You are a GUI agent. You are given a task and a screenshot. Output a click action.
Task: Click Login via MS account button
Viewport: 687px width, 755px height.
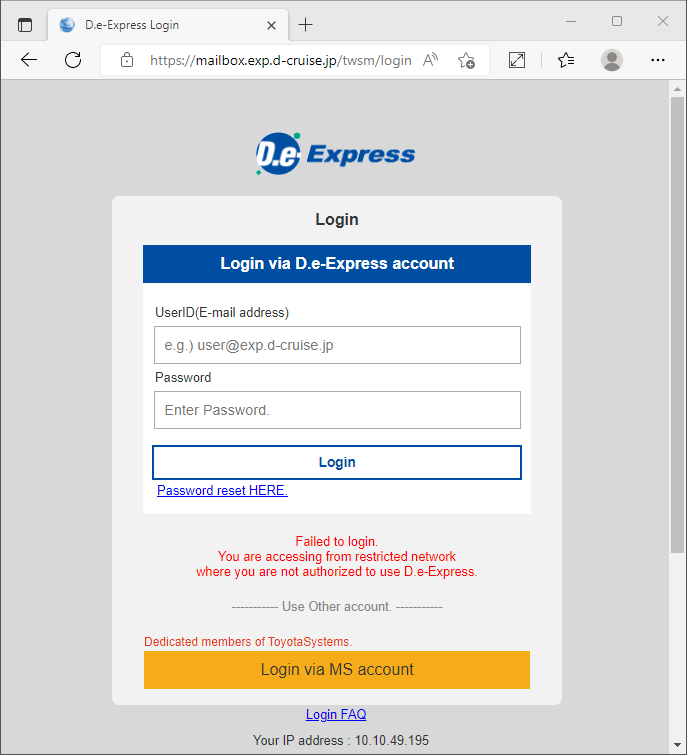coord(337,670)
